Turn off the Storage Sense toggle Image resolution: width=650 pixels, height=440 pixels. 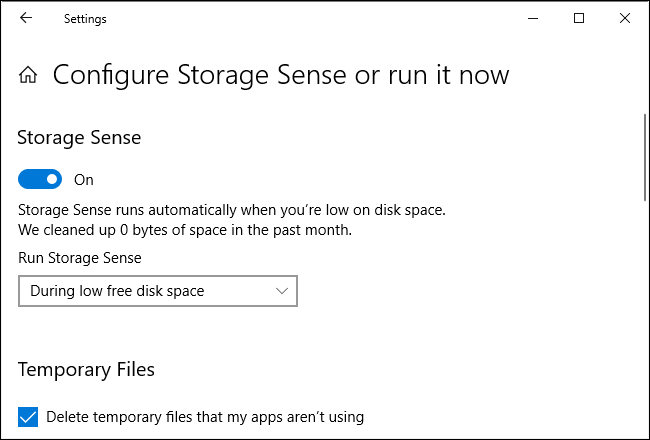pyautogui.click(x=41, y=180)
